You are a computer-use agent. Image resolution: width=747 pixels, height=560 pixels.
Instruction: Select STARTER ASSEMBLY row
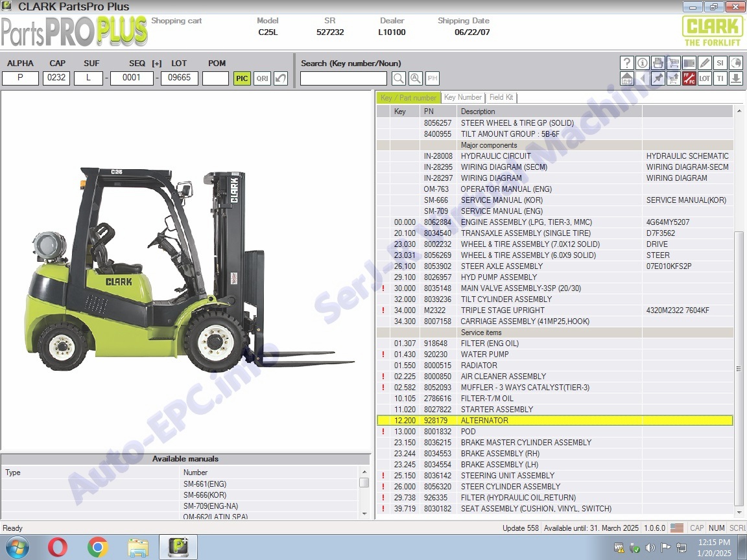click(x=554, y=410)
